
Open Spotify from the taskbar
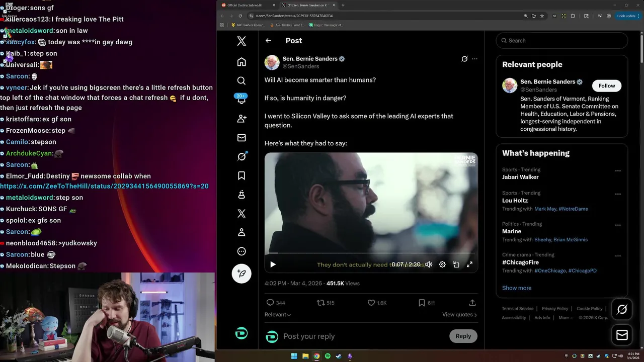(x=328, y=356)
